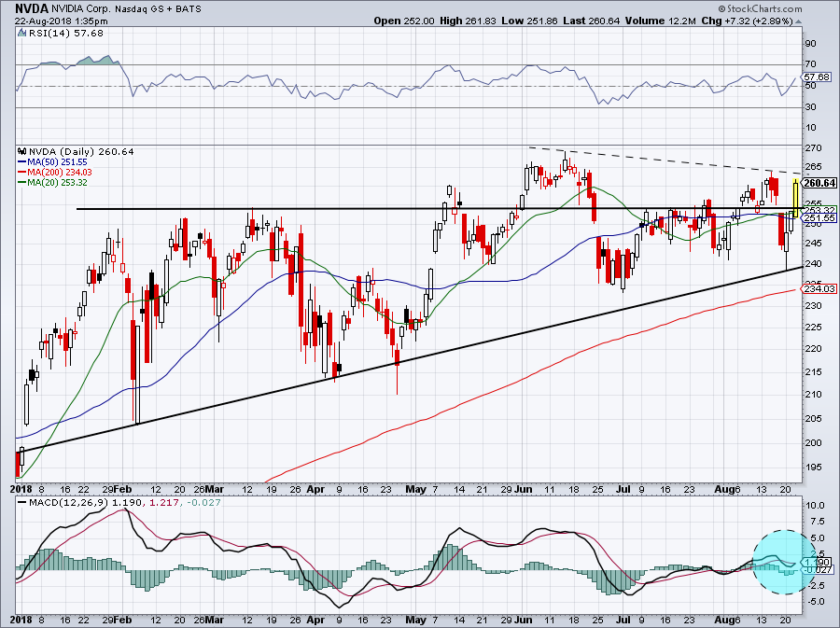Click the 195 label on price axis

coord(814,468)
